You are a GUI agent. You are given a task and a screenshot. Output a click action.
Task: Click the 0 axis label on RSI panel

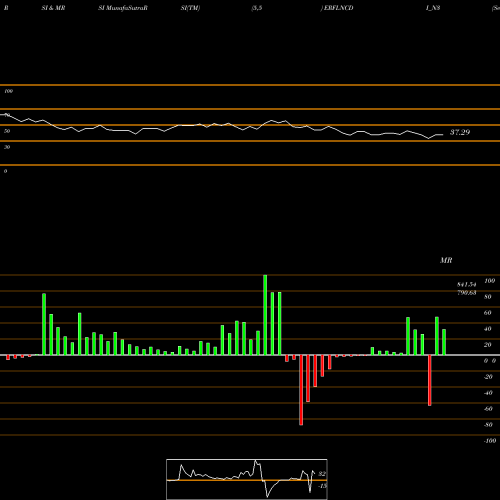(5, 171)
